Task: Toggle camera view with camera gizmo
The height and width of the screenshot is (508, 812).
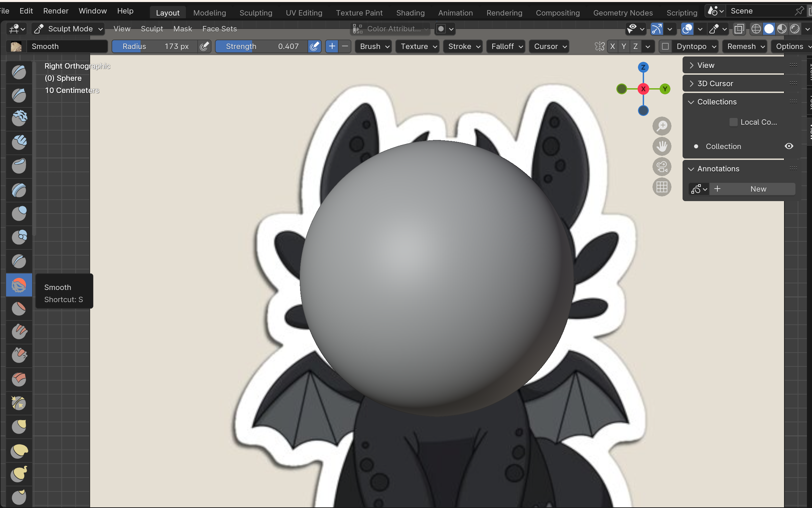Action: click(662, 167)
